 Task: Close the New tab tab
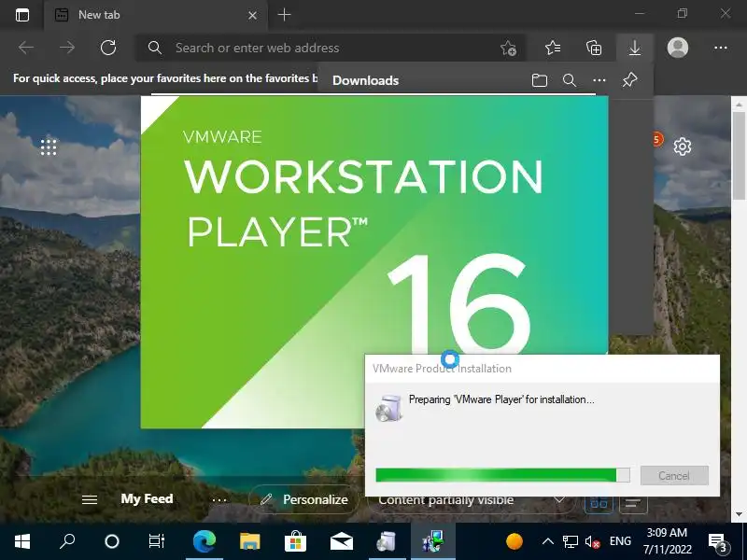tap(252, 15)
